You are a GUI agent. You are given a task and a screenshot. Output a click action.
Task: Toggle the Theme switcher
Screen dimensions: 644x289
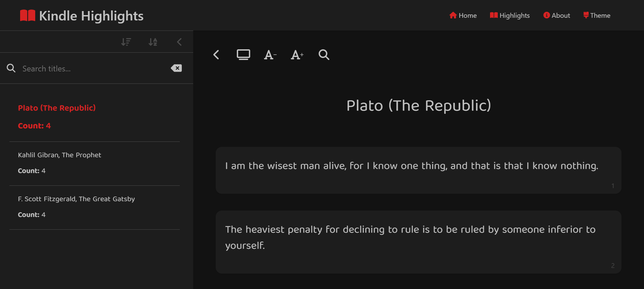click(597, 15)
